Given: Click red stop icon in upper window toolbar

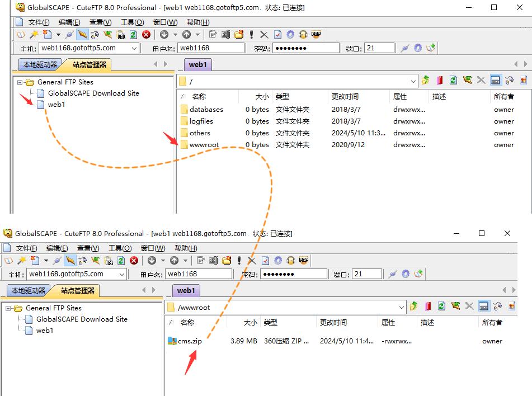Looking at the screenshot, I should coord(147,35).
